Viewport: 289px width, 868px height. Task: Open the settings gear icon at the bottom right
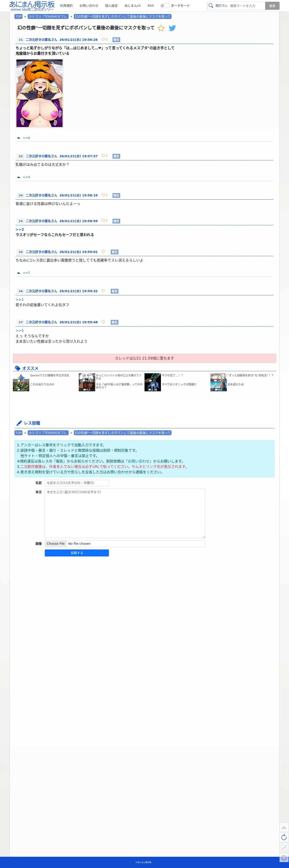coord(284,858)
